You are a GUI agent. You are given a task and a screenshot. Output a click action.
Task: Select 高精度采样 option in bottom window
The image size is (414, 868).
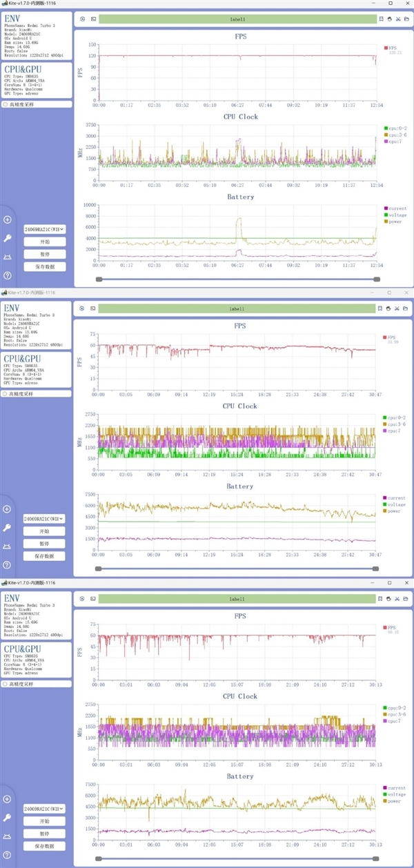coord(6,684)
